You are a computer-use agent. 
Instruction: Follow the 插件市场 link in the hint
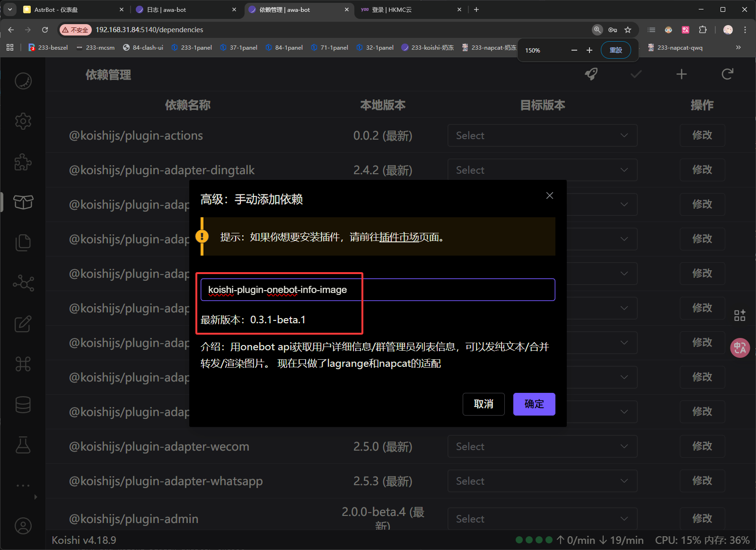click(399, 237)
